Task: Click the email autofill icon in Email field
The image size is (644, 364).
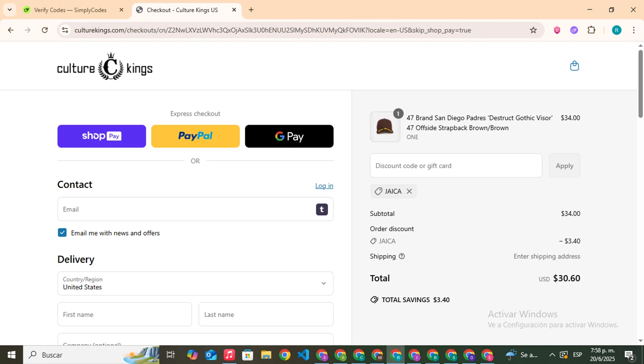Action: (322, 209)
